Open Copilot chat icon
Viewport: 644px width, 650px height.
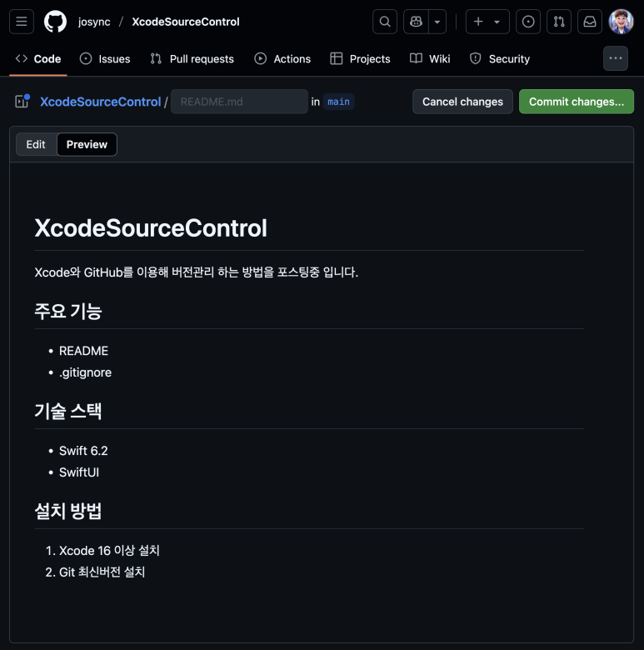point(416,22)
